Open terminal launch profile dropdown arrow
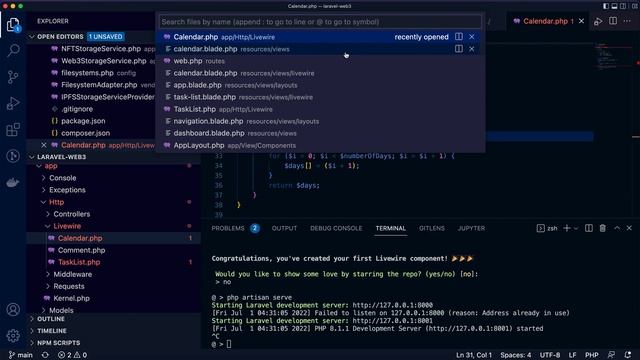640x360 pixels. 576,228
